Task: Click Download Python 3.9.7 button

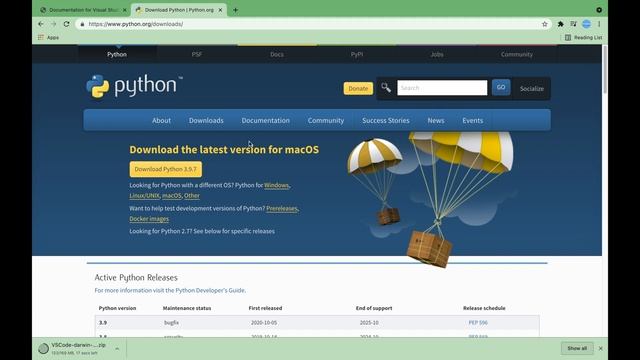Action: [x=166, y=169]
